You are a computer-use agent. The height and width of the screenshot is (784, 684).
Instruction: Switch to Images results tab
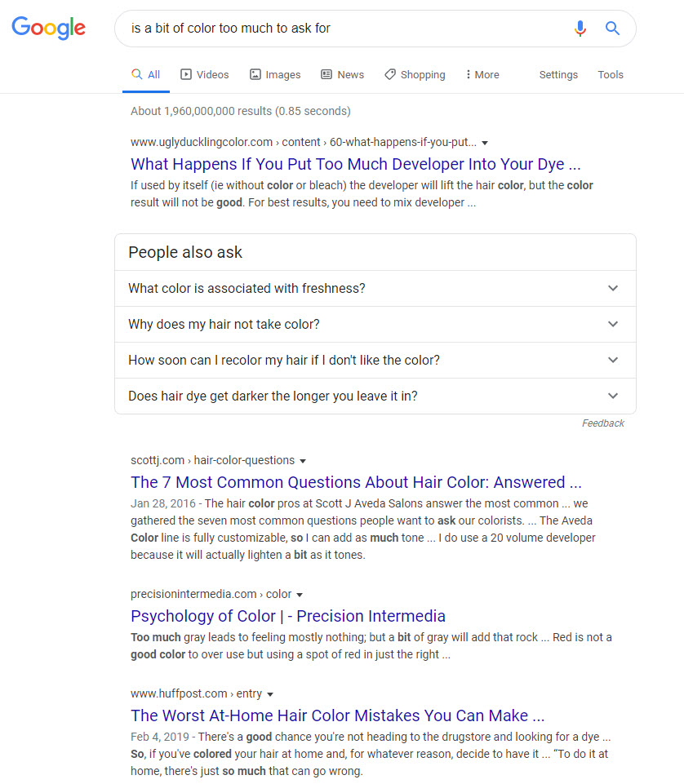coord(275,74)
